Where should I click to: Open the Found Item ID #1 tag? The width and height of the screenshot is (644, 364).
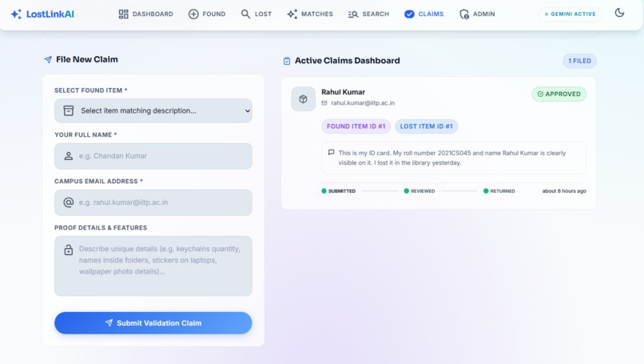point(356,126)
